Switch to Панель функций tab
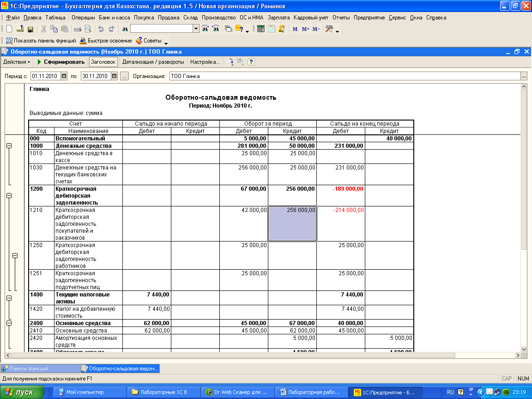The height and width of the screenshot is (399, 532). pyautogui.click(x=40, y=369)
